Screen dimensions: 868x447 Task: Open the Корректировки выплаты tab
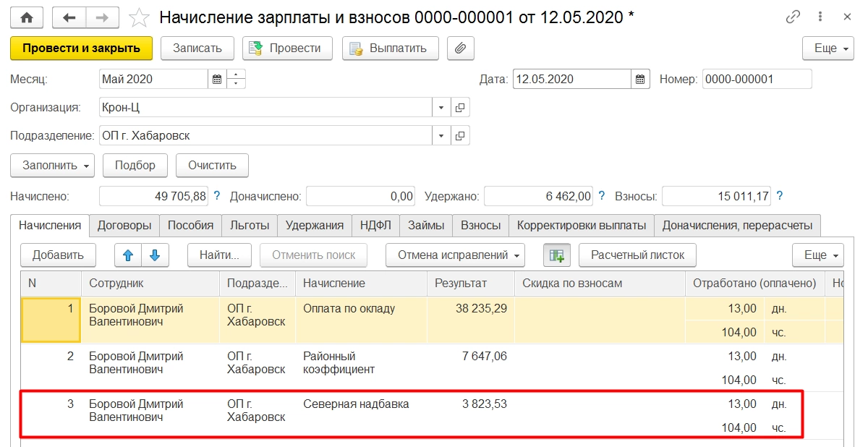click(582, 225)
